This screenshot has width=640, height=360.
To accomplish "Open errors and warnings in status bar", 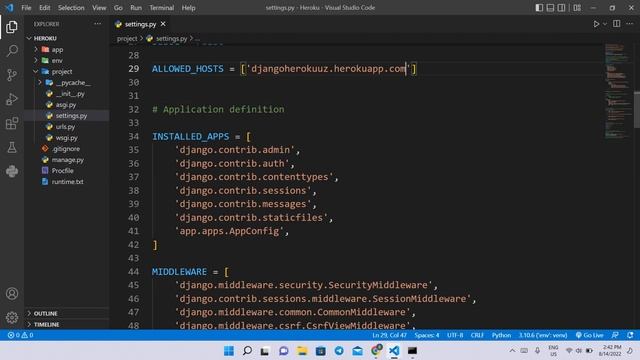I will [20, 335].
